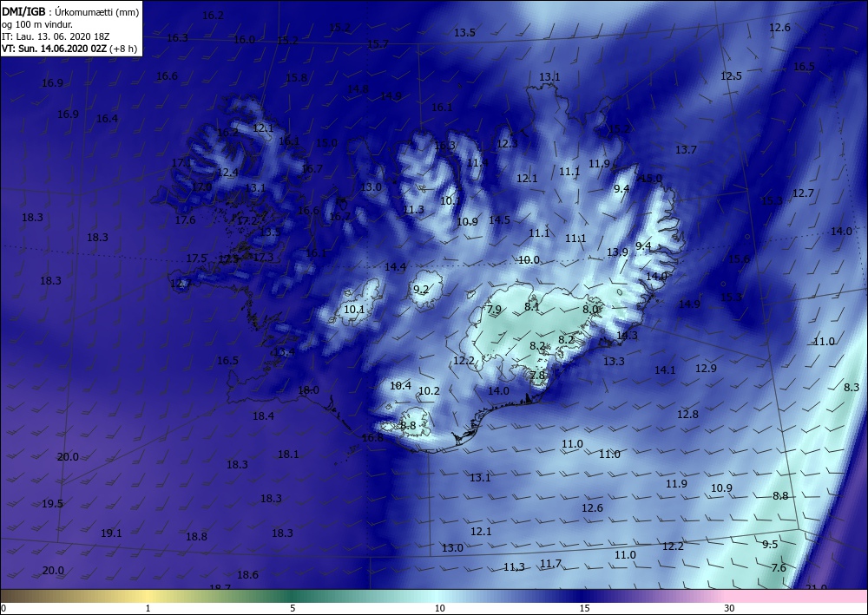Image resolution: width=868 pixels, height=615 pixels.
Task: Click the 14.5 map value
Action: (x=499, y=220)
